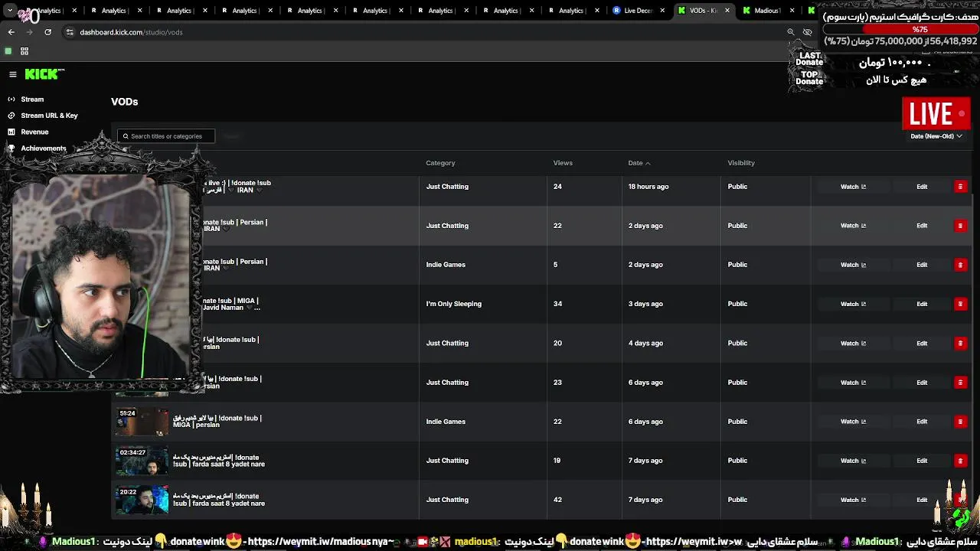Click the "4 days ago" date cell

645,343
